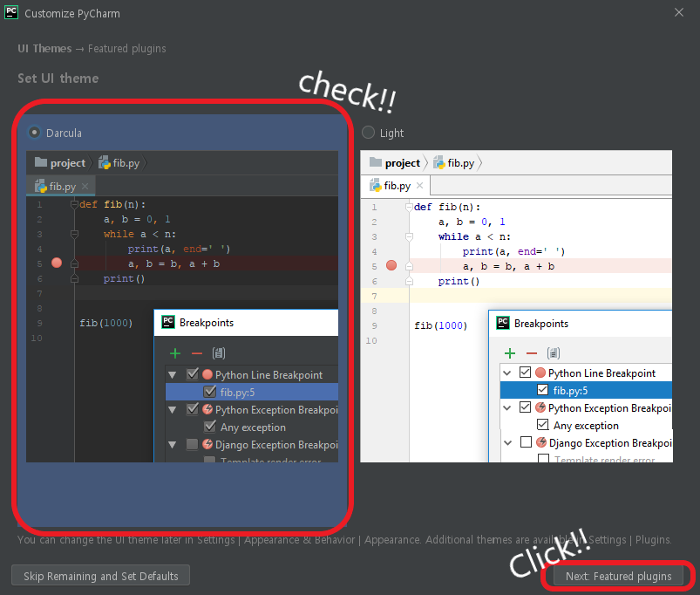
Task: Click UI Themes step in wizard breadcrumb
Action: pyautogui.click(x=44, y=48)
